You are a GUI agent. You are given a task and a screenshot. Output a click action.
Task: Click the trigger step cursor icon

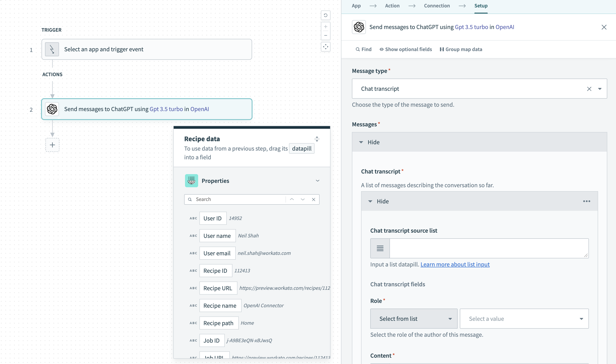point(52,49)
